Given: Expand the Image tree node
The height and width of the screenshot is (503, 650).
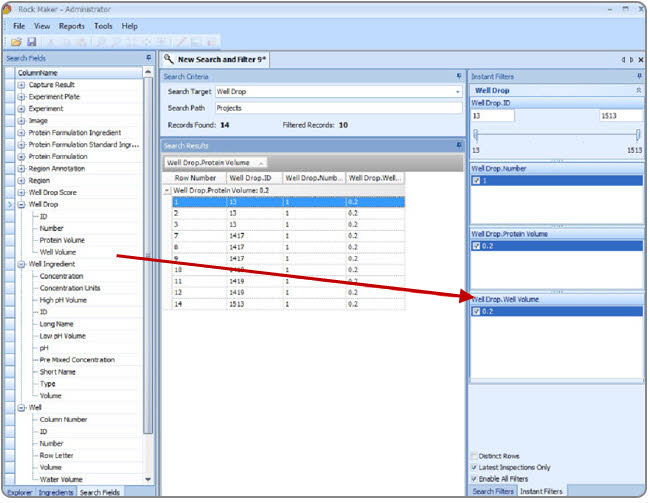Looking at the screenshot, I should point(22,121).
